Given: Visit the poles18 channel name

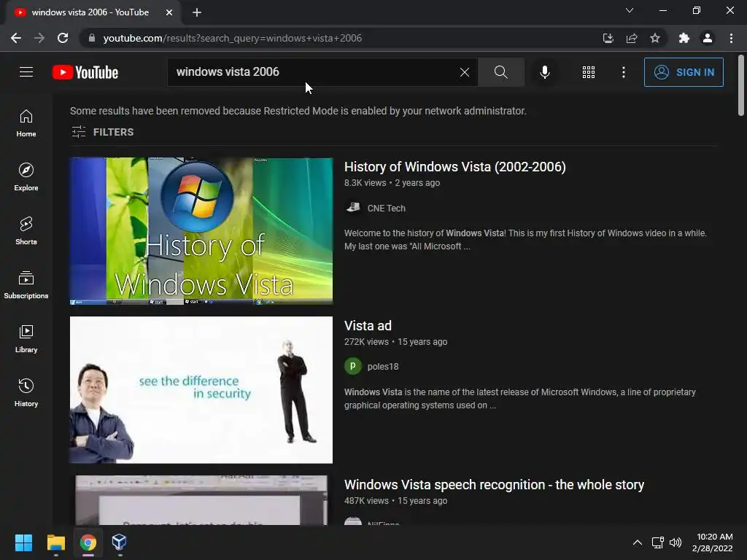Looking at the screenshot, I should click(x=383, y=367).
